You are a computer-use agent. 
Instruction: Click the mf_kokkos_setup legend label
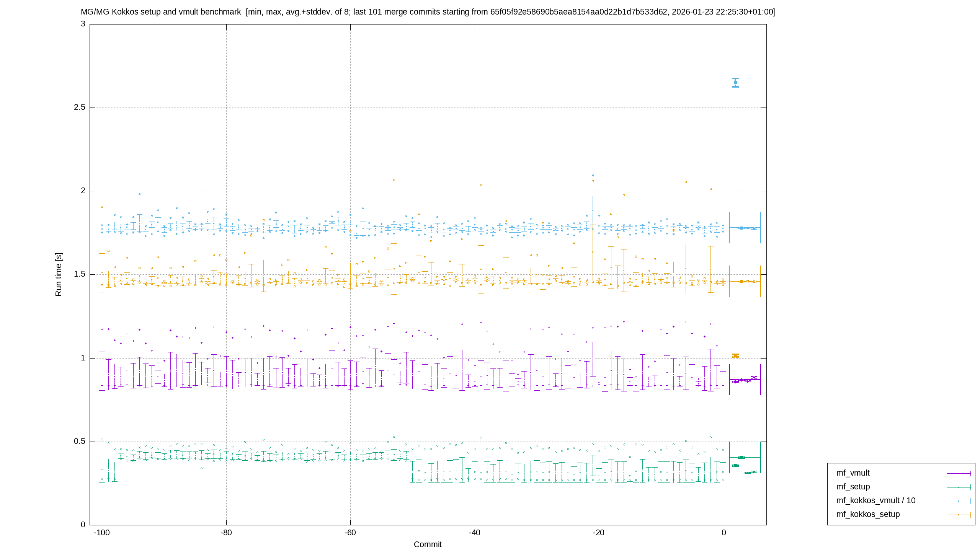tap(868, 514)
